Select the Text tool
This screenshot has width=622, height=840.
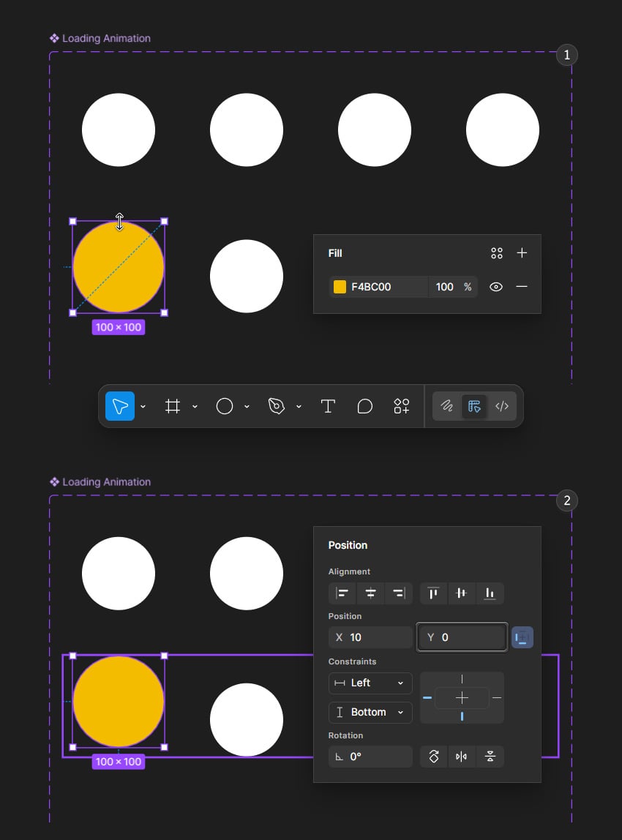[328, 406]
